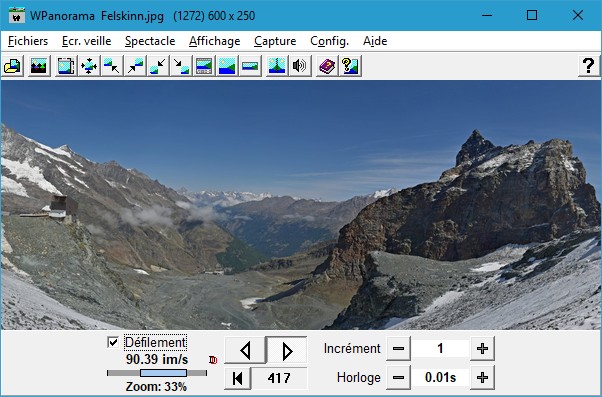Click the filmstrip landscape toolbar icon
This screenshot has height=397, width=602.
coord(204,66)
